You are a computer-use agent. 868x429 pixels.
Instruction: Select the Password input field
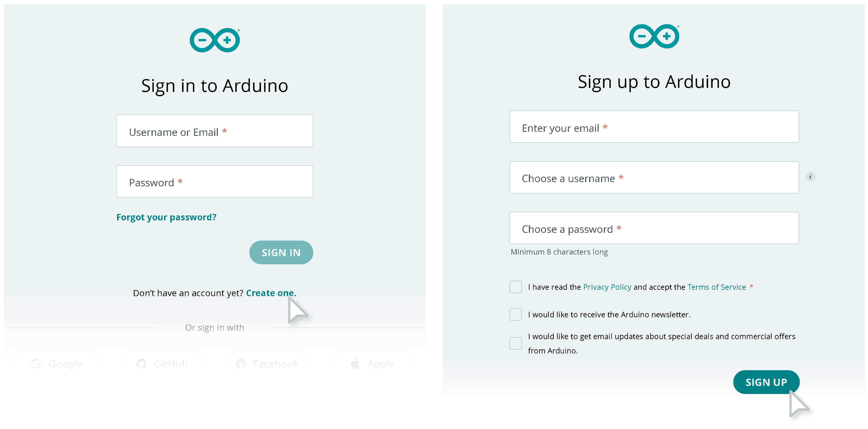pos(215,183)
